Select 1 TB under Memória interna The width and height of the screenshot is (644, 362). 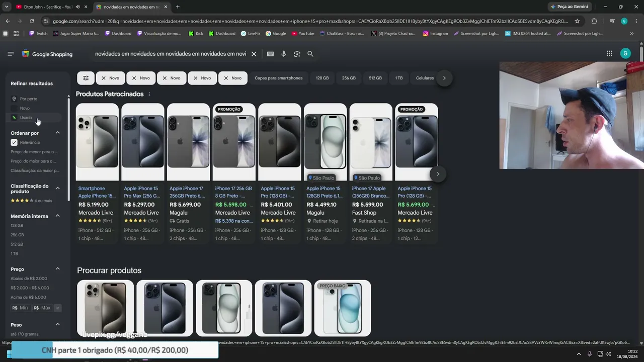coord(14,253)
